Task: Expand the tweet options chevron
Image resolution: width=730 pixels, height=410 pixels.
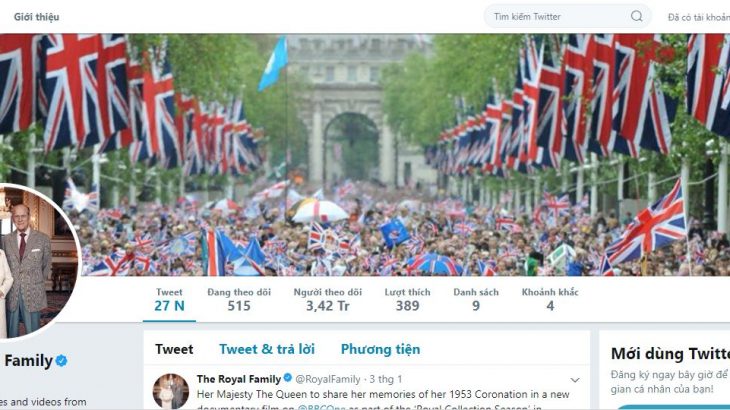Action: 575,380
